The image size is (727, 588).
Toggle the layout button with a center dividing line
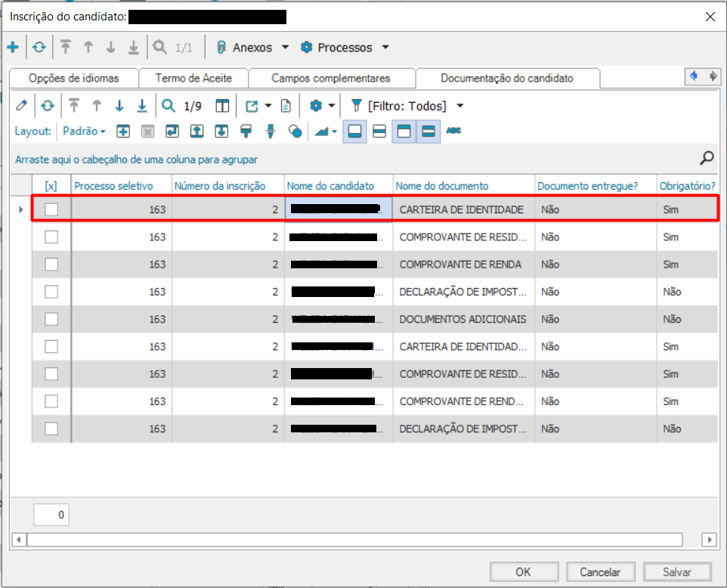pos(379,132)
